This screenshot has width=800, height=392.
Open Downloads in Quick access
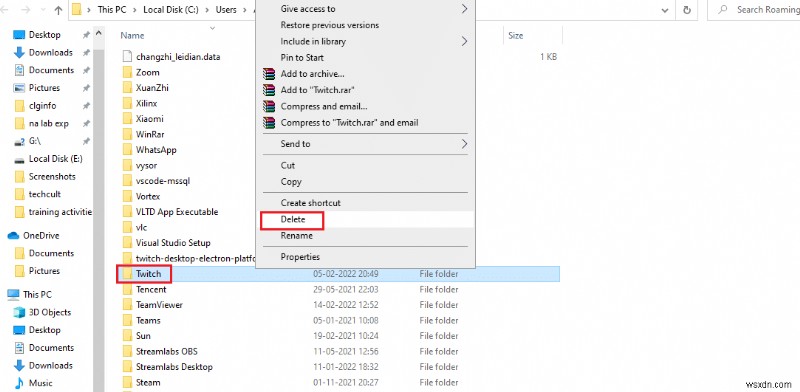click(51, 53)
